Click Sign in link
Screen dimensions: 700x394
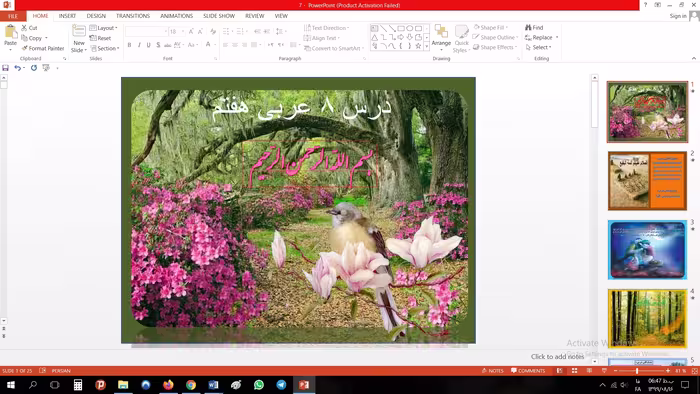tap(678, 16)
